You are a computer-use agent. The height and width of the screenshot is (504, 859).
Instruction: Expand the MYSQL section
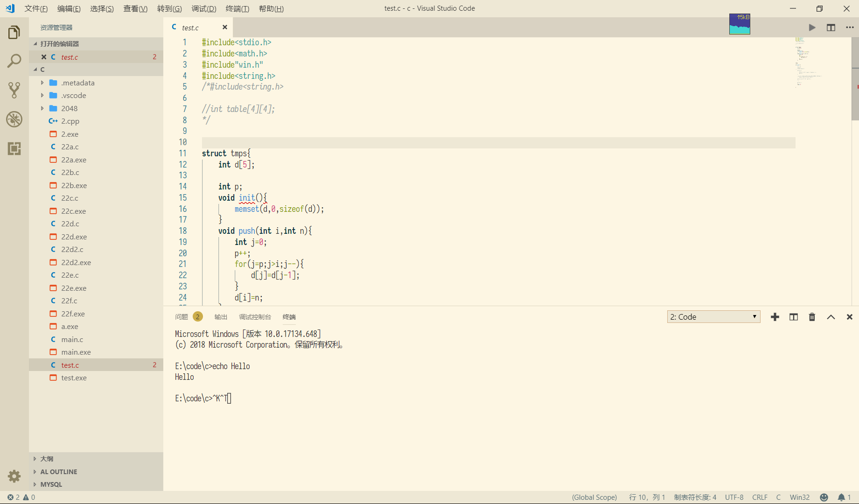pos(51,484)
